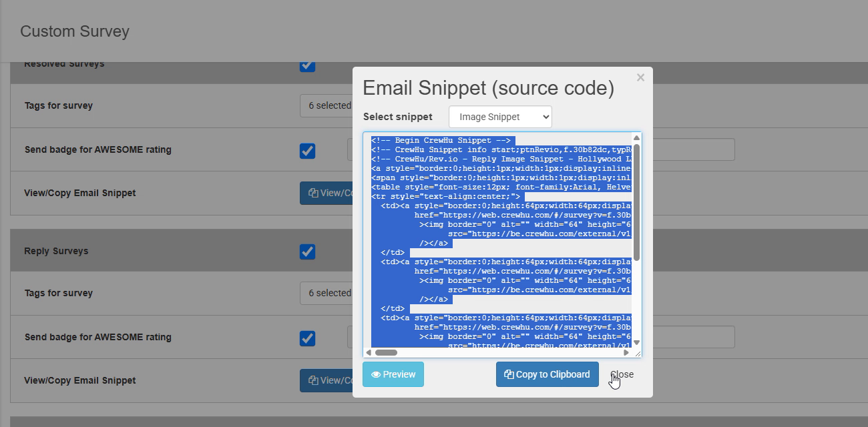Click the Custom Survey page title
The image size is (868, 427).
tap(75, 31)
